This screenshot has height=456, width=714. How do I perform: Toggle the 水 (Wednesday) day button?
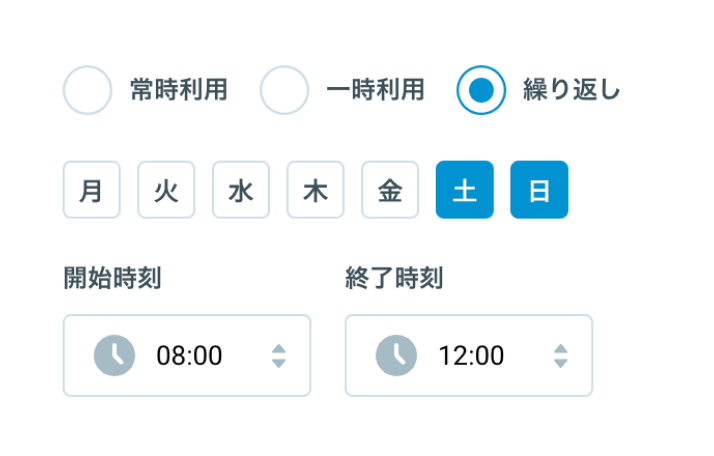(x=241, y=190)
